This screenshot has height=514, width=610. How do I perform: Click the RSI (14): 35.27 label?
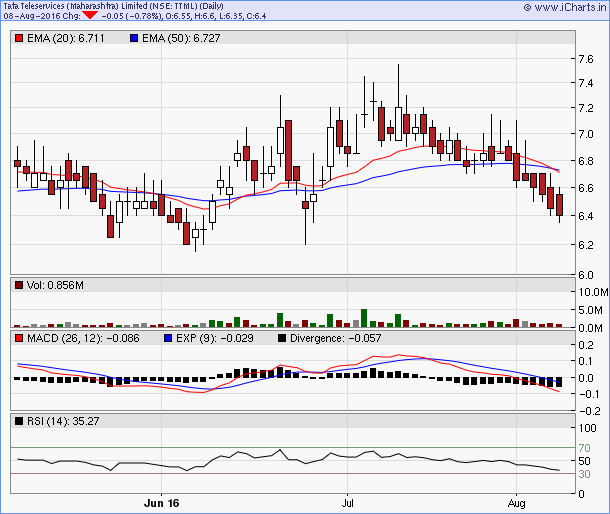pyautogui.click(x=63, y=421)
